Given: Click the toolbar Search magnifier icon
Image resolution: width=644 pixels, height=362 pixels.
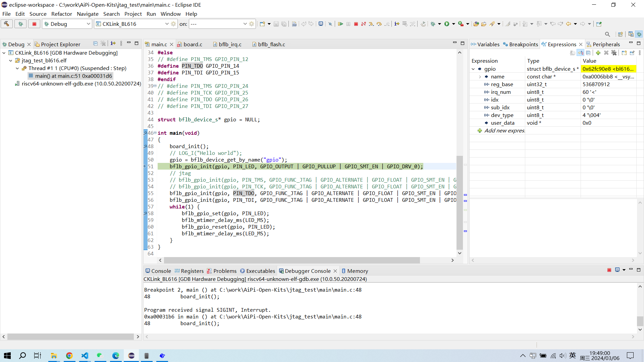Looking at the screenshot, I should click(x=607, y=34).
